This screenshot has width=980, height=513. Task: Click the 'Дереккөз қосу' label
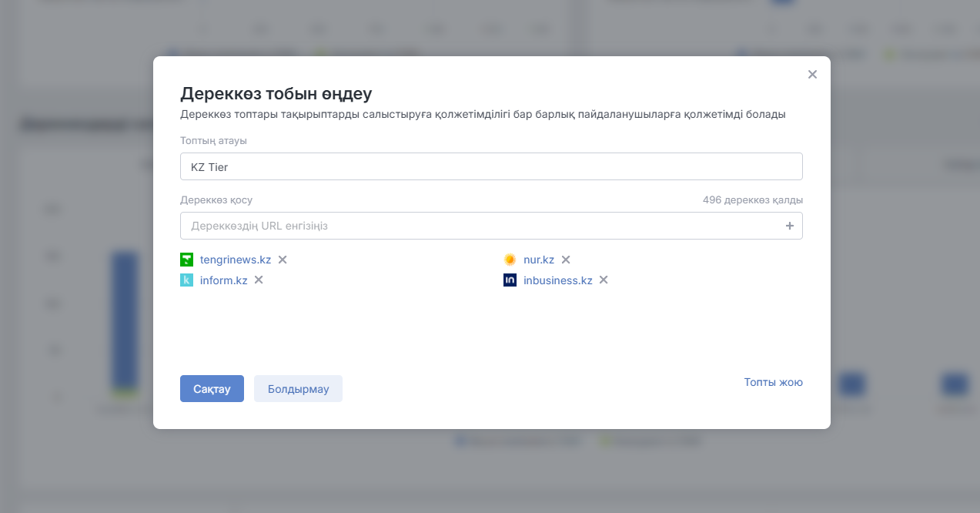pyautogui.click(x=216, y=199)
